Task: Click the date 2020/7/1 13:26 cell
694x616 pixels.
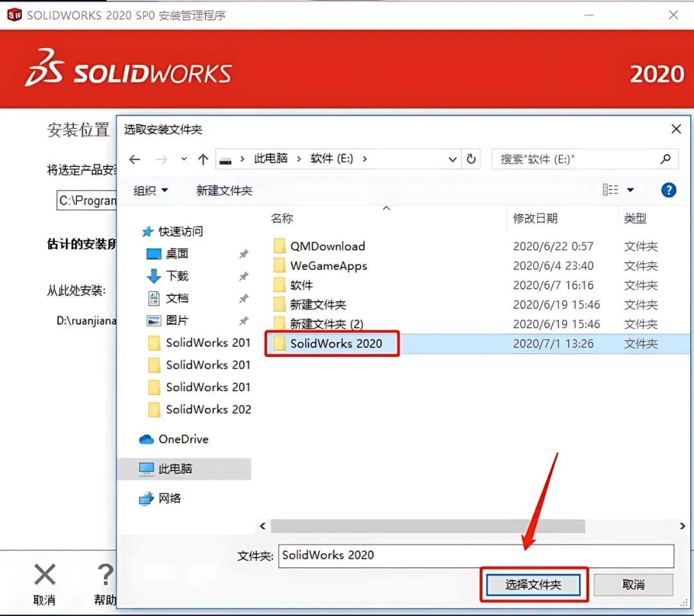Action: point(553,344)
